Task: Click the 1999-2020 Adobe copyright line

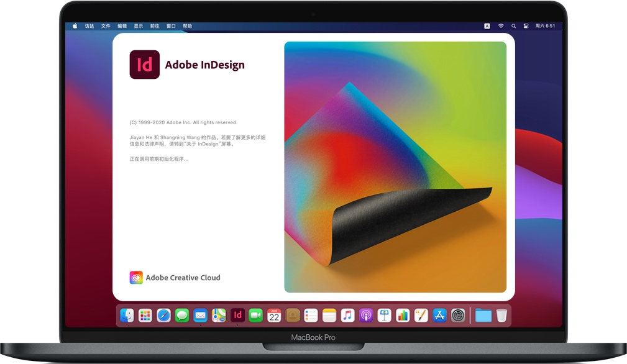Action: click(183, 122)
